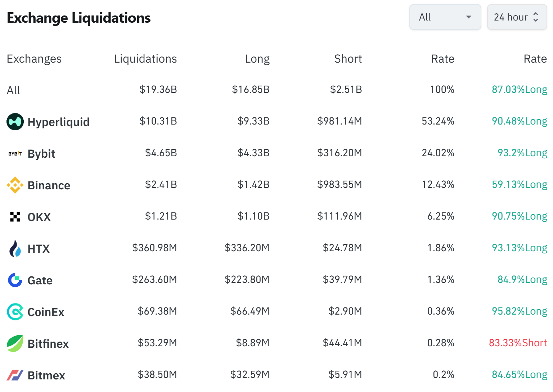Click the arrow on All dropdown
Image resolution: width=553 pixels, height=392 pixels.
point(468,17)
